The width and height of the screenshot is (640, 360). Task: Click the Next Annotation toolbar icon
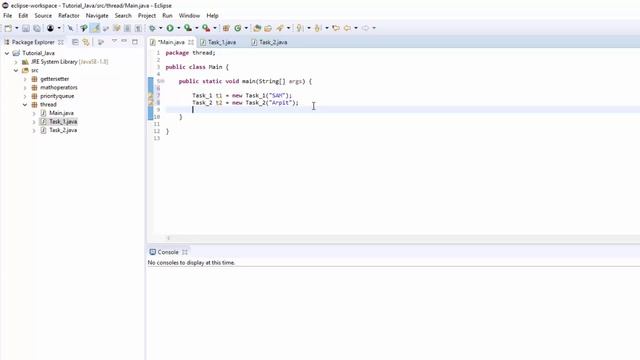tap(300, 28)
